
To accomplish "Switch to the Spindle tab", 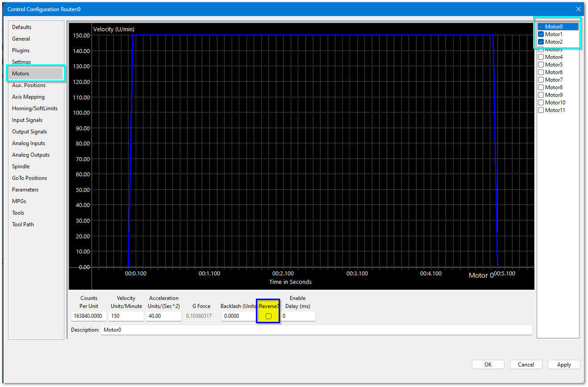I will (21, 166).
